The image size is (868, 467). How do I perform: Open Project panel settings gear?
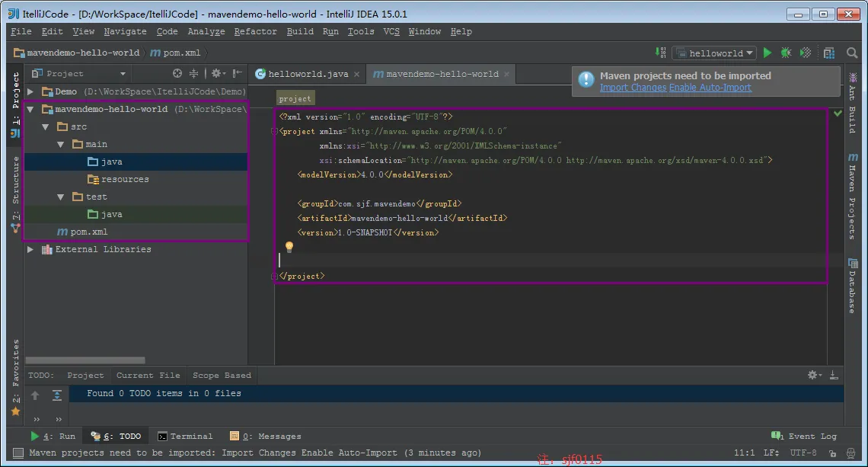218,73
